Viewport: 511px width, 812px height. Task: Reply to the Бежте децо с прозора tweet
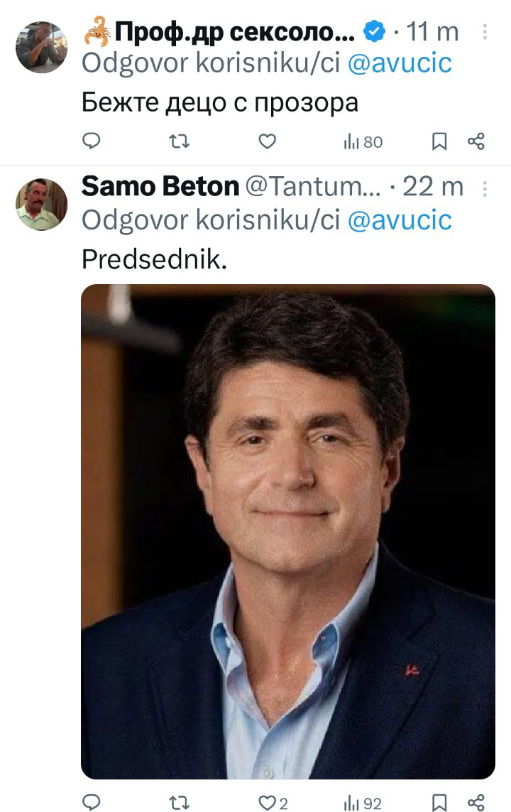[92, 141]
